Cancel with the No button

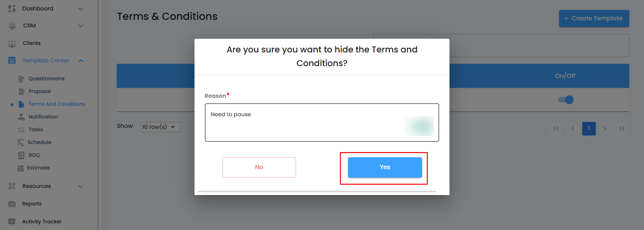(259, 167)
